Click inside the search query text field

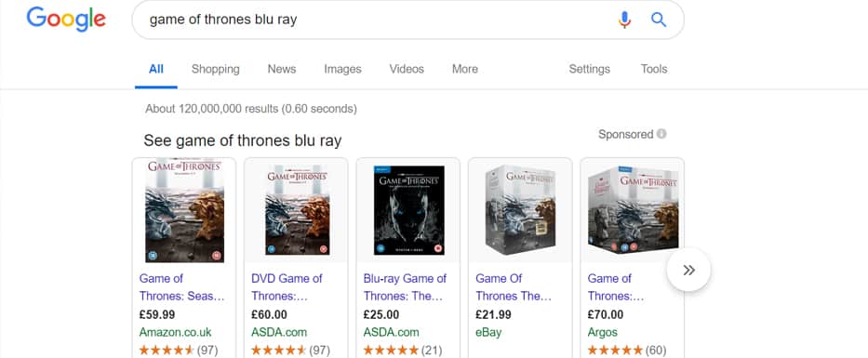377,20
